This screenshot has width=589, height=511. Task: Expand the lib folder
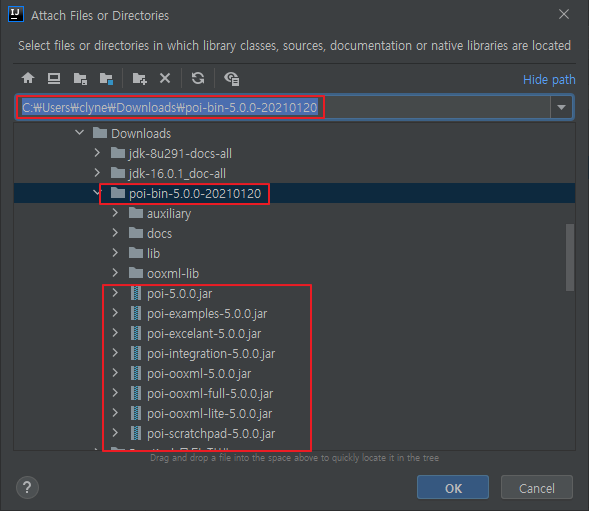pos(115,253)
